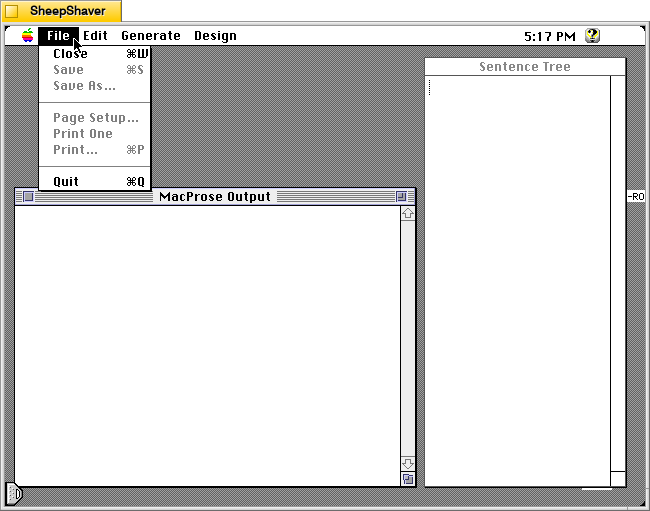
Task: Click the MacProse Output close box
Action: point(28,196)
